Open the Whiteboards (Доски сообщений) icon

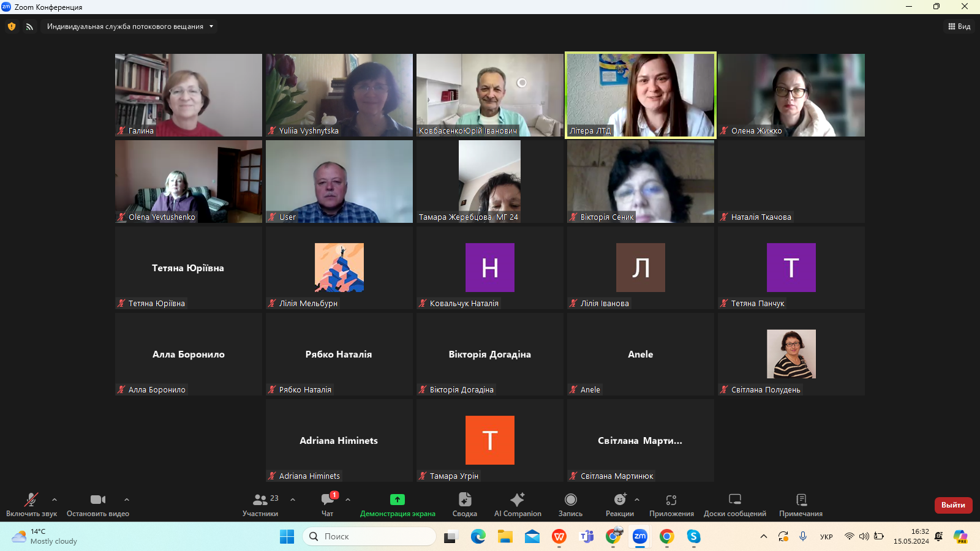735,500
